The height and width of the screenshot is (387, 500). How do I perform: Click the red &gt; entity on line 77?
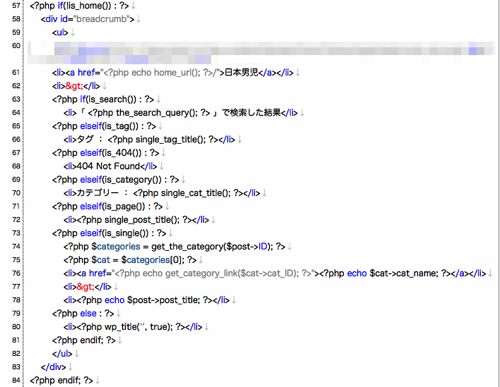[86, 287]
